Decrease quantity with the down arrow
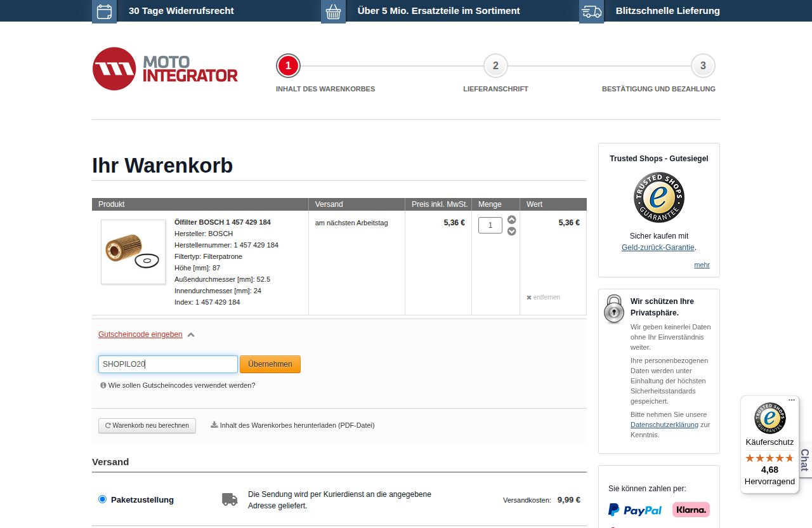 tap(512, 231)
